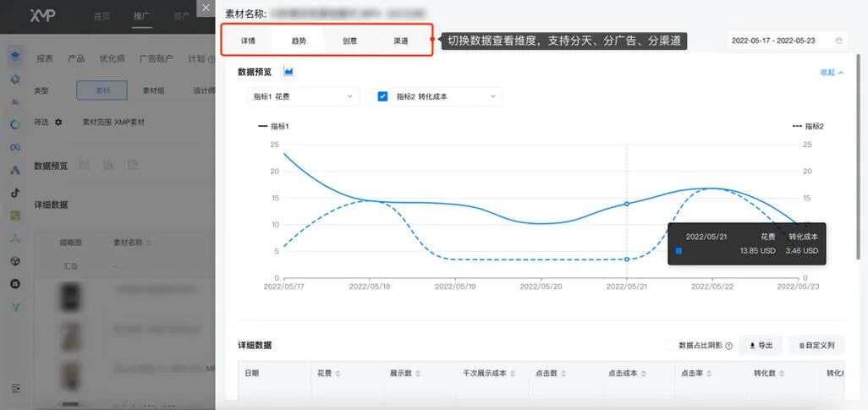The width and height of the screenshot is (868, 410).
Task: Go to the 优化师 sub-tab
Action: tap(112, 58)
